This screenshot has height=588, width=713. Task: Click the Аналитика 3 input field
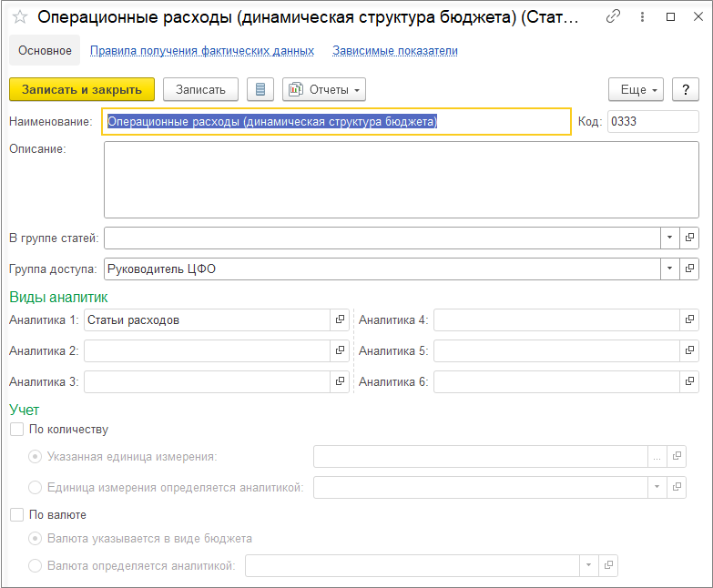coord(207,381)
